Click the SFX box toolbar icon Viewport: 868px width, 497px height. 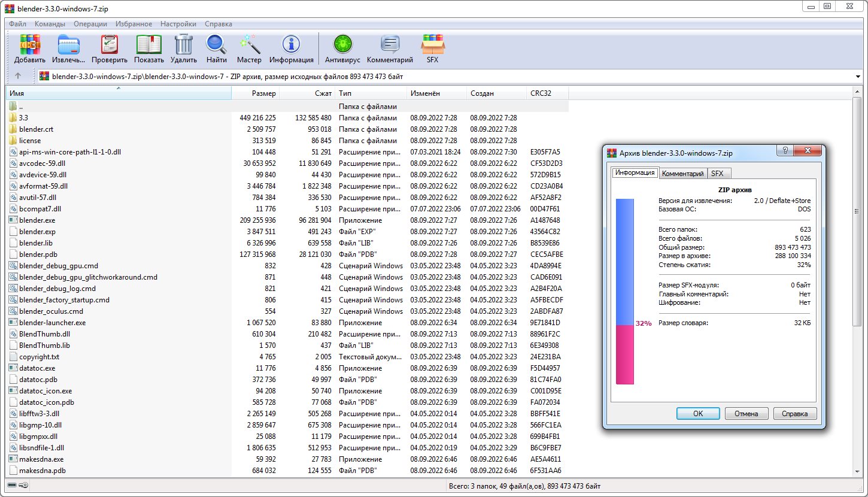click(x=432, y=45)
